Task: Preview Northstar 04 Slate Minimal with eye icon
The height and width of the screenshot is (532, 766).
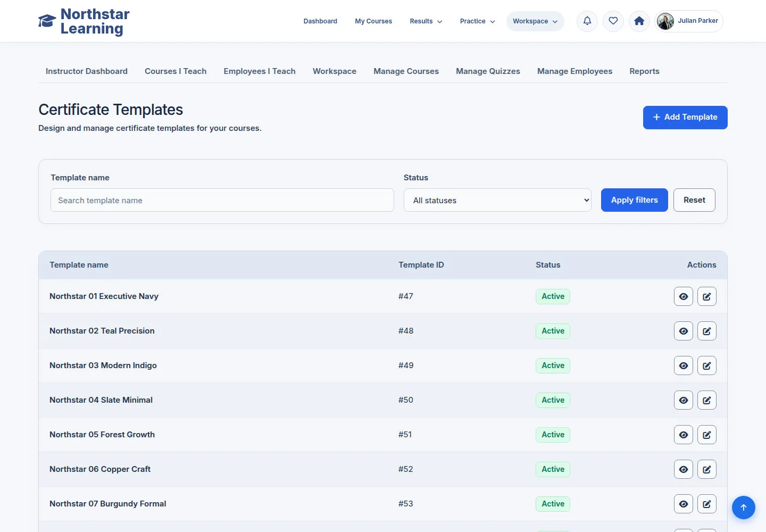Action: tap(684, 400)
